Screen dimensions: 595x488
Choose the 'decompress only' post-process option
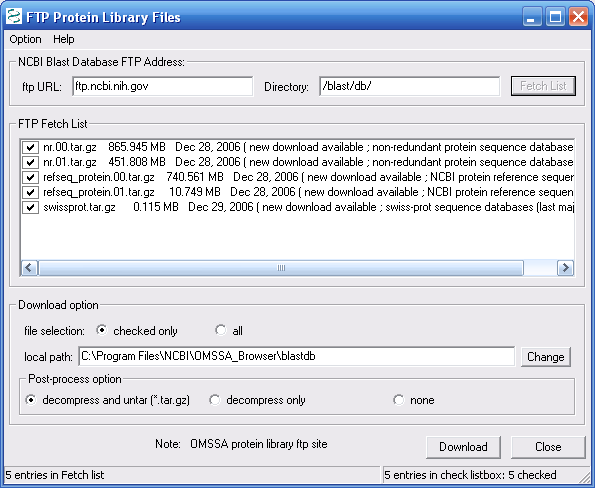(x=214, y=400)
